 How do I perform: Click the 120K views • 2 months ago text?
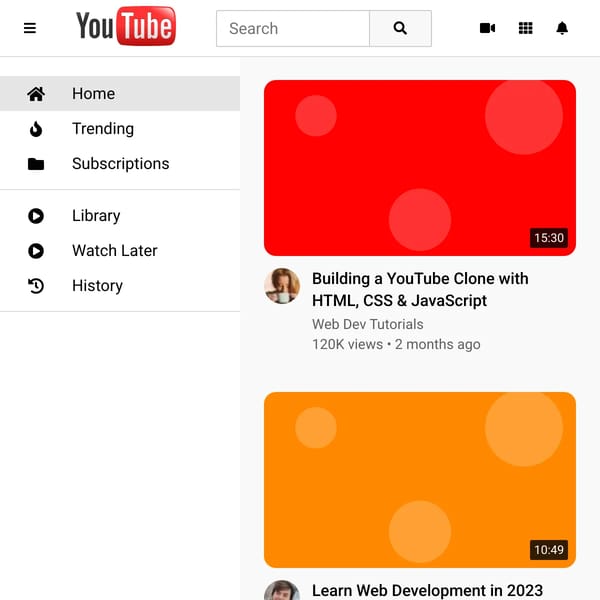click(x=396, y=344)
